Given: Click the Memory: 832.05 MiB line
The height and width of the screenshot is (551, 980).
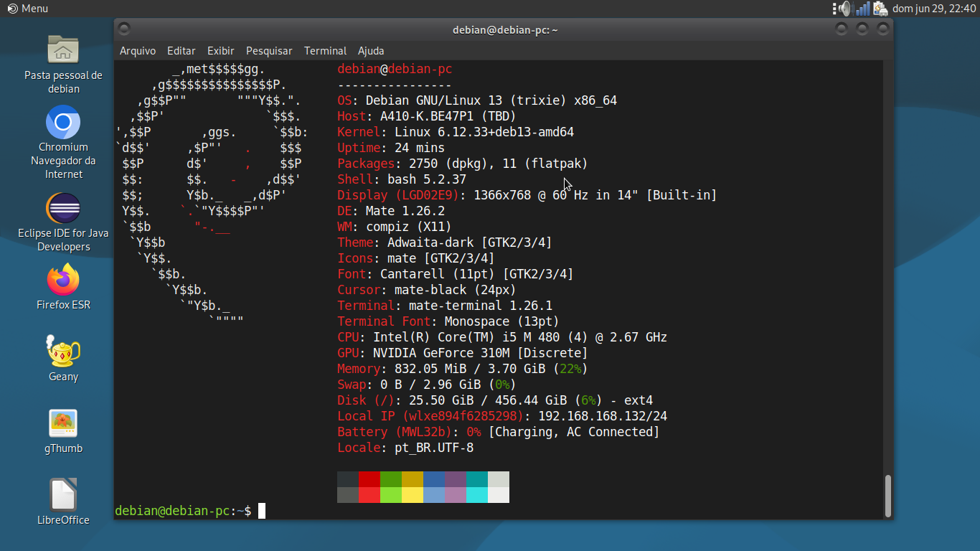Looking at the screenshot, I should click(463, 369).
